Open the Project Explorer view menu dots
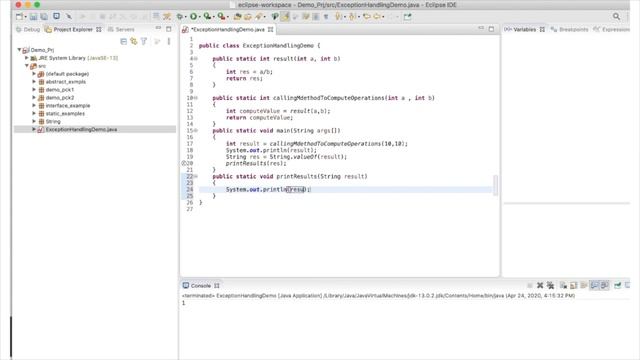640x360 pixels. [169, 41]
